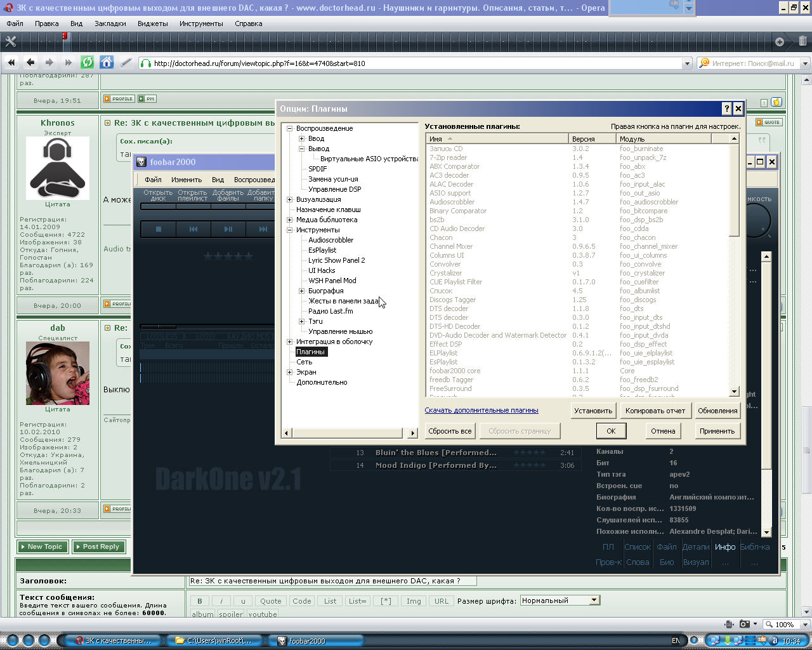Click the mail.ru search engine icon
812x650 pixels.
click(x=704, y=63)
